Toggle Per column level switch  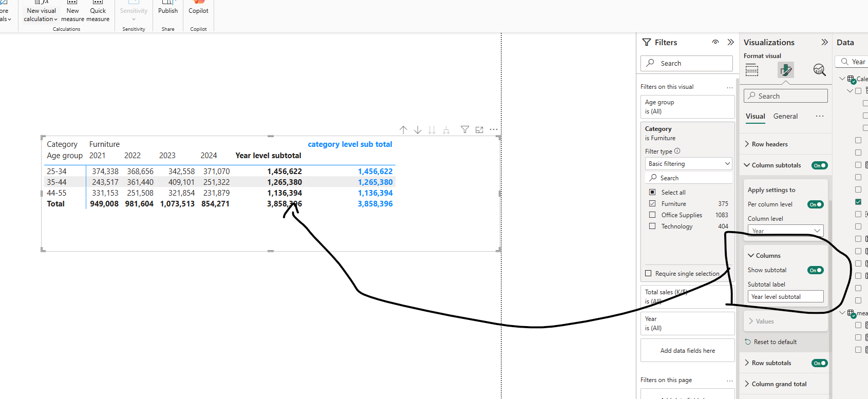coord(815,204)
